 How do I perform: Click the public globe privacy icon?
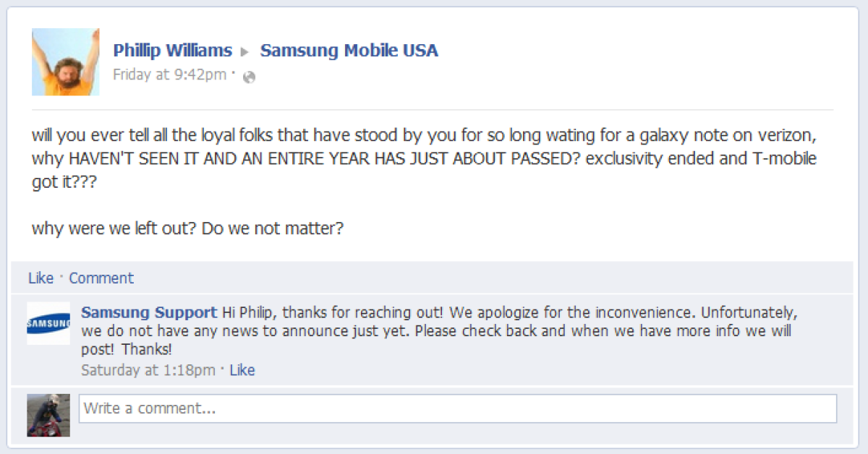coord(250,77)
